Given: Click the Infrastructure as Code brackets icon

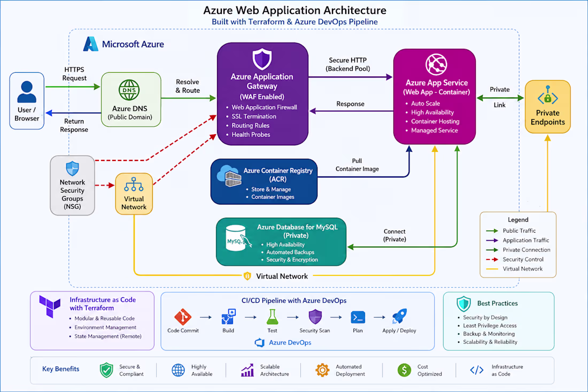Looking at the screenshot, I should point(477,370).
